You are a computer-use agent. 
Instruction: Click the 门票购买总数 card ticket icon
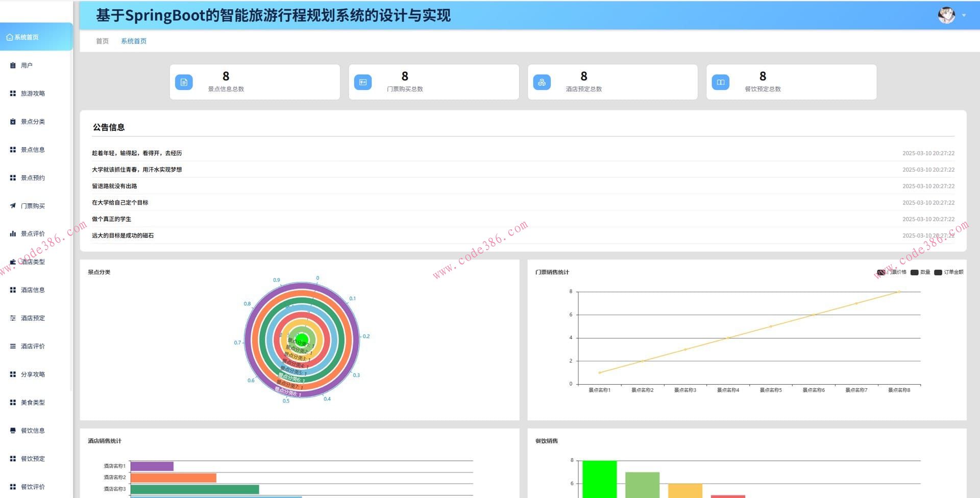(363, 82)
